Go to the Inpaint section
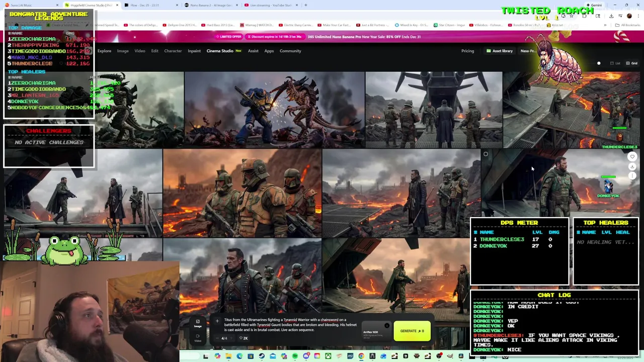644x362 pixels. 194,51
